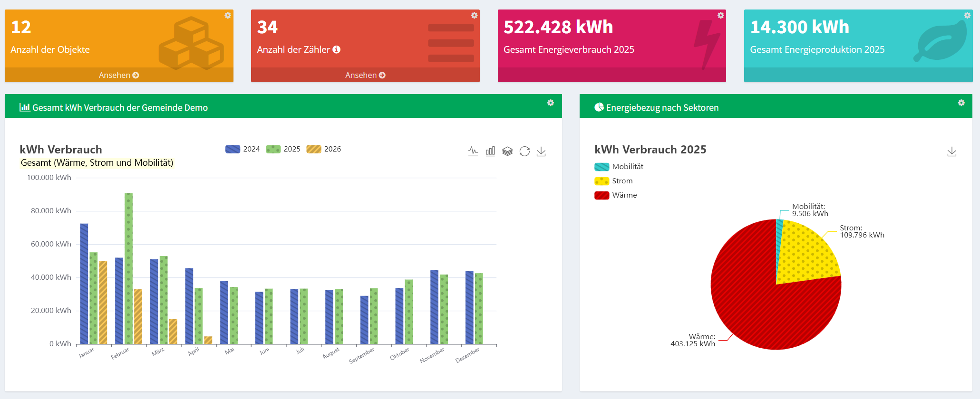This screenshot has width=980, height=399.
Task: Click the Mobilität: 9.506 kWh label
Action: pyautogui.click(x=810, y=210)
